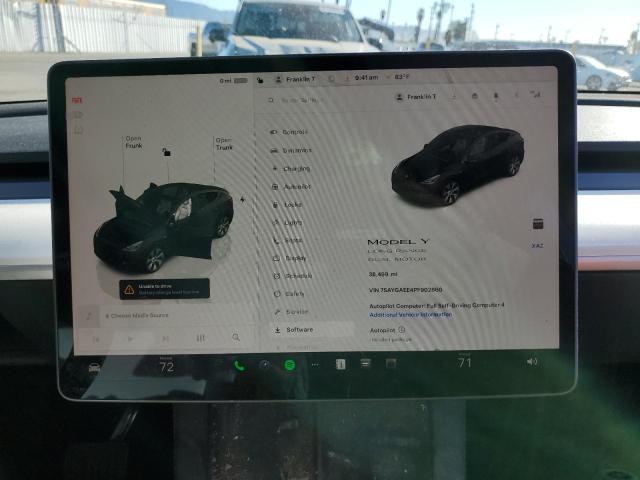This screenshot has width=640, height=480.
Task: Open the Dynamics menu entry
Action: [x=291, y=150]
